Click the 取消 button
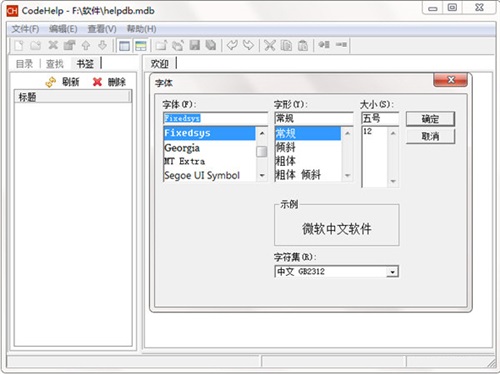Viewport: 500px width, 374px height. pyautogui.click(x=430, y=136)
